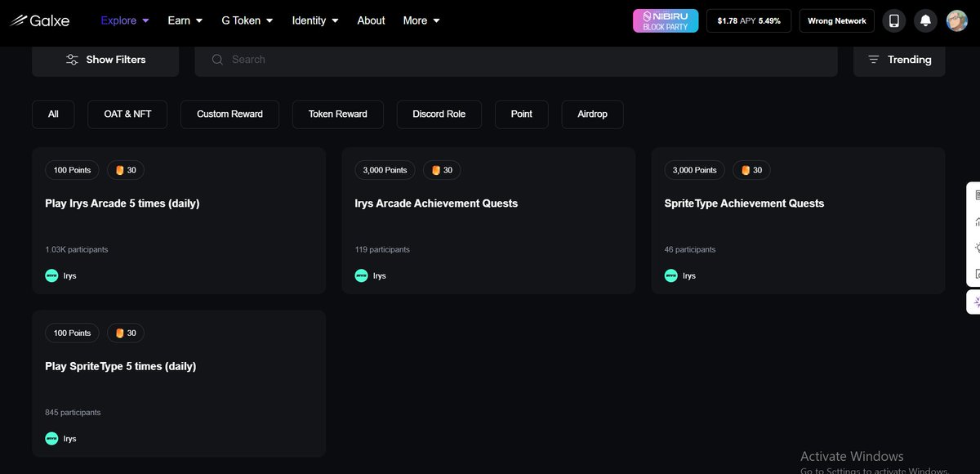
Task: Click the Trending sort lines icon
Action: 874,60
